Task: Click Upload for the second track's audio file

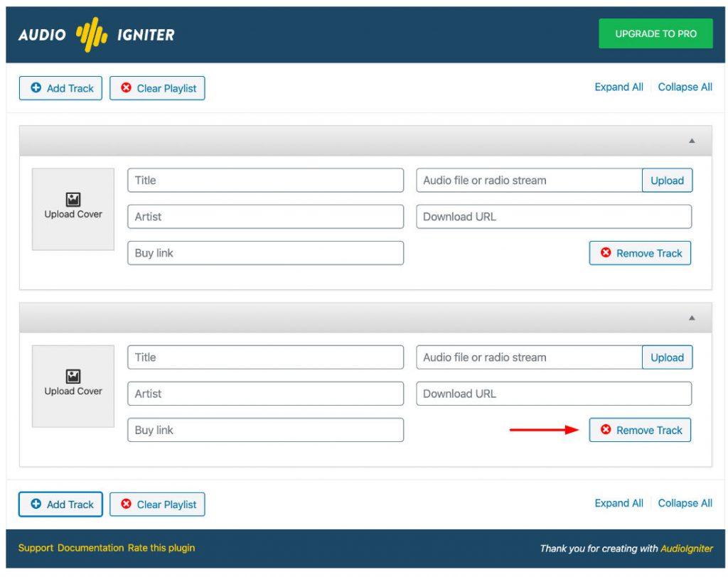Action: [667, 357]
